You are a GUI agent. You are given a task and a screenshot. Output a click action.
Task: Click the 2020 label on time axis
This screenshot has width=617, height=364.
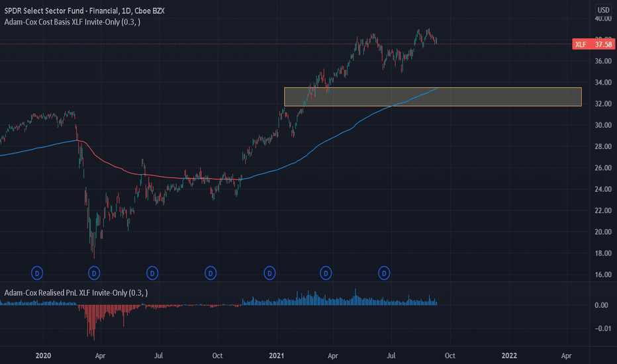pyautogui.click(x=43, y=355)
